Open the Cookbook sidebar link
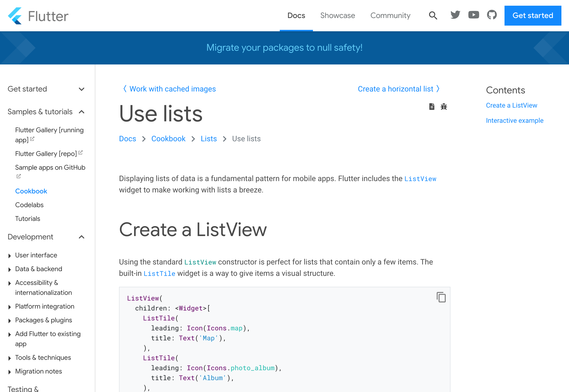This screenshot has height=392, width=569. click(x=31, y=191)
